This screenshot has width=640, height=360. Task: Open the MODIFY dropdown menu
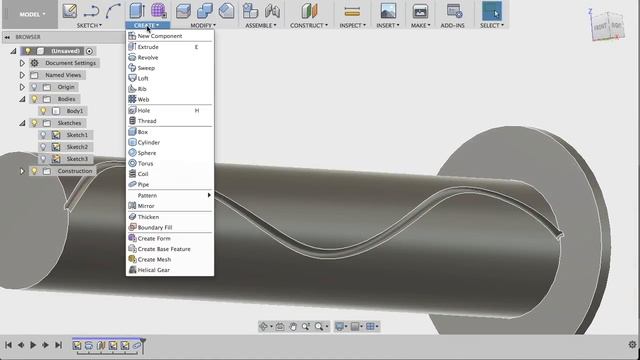203,25
